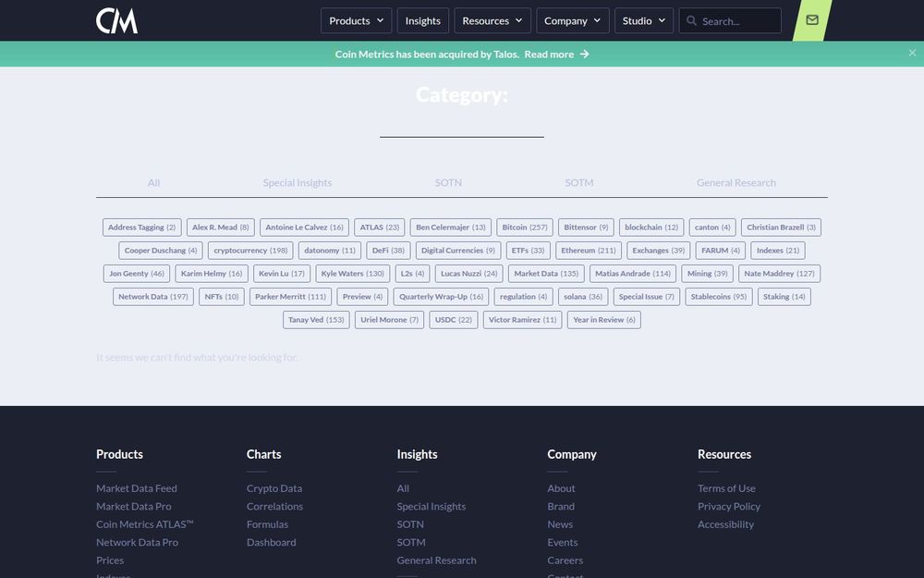Select the solana (36) tag

(583, 297)
